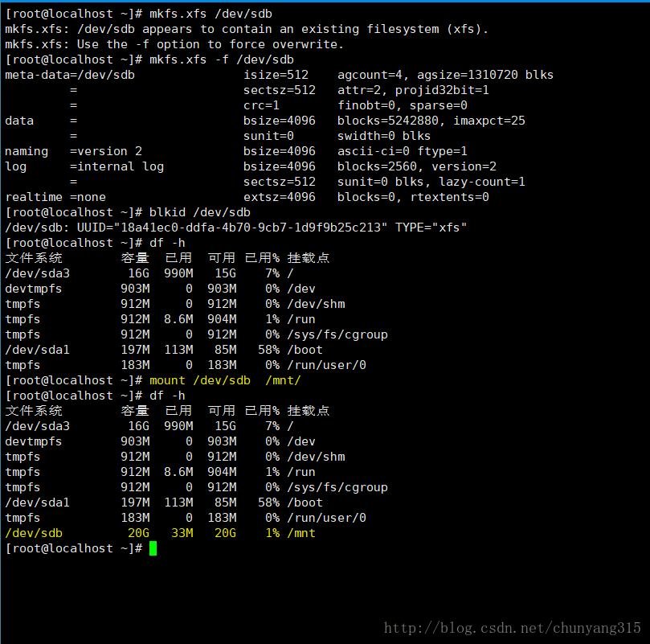Click the 'lazy-count=1' value
This screenshot has width=650, height=644.
482,182
